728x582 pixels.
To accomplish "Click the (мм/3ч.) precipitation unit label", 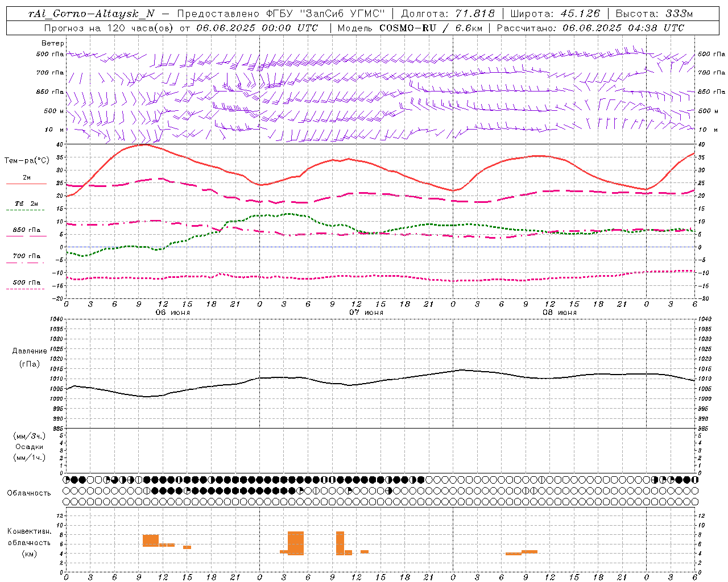I will [x=30, y=436].
